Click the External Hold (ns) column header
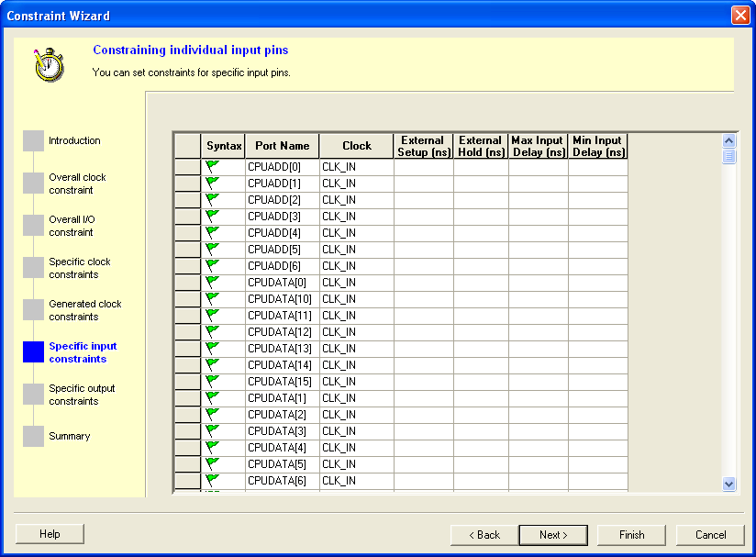The width and height of the screenshot is (756, 557). 481,146
